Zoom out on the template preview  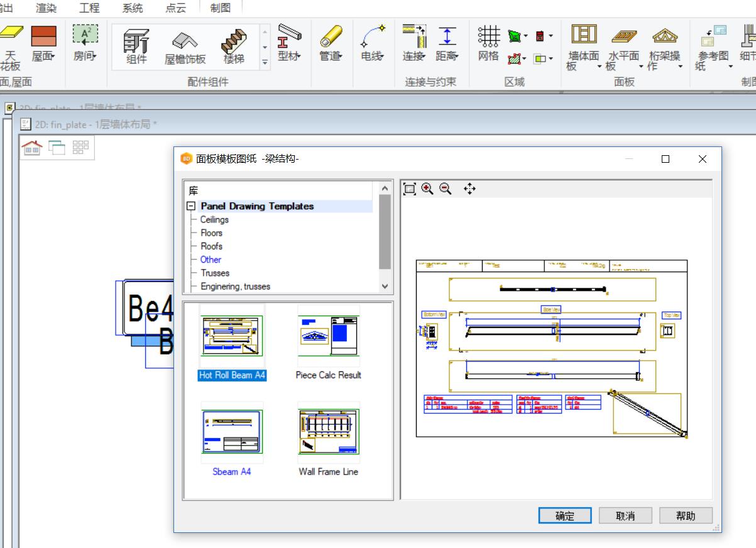pyautogui.click(x=446, y=189)
